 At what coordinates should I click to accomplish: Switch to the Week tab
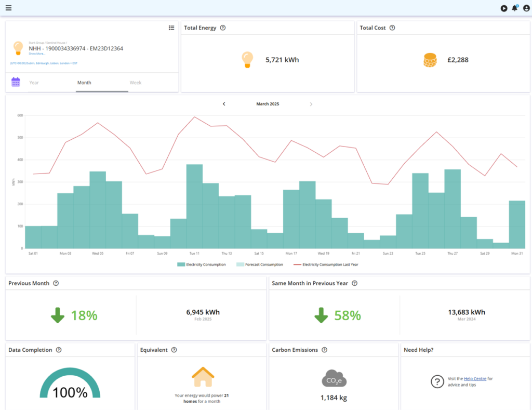tap(135, 83)
